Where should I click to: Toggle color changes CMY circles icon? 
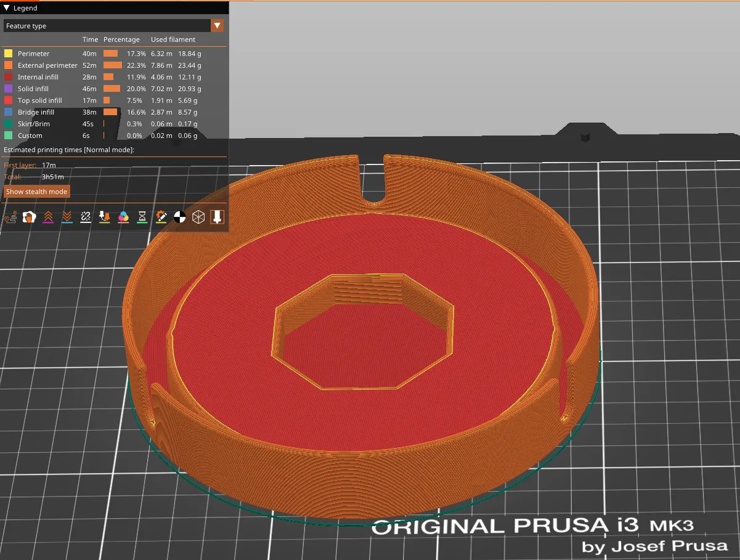coord(123,217)
